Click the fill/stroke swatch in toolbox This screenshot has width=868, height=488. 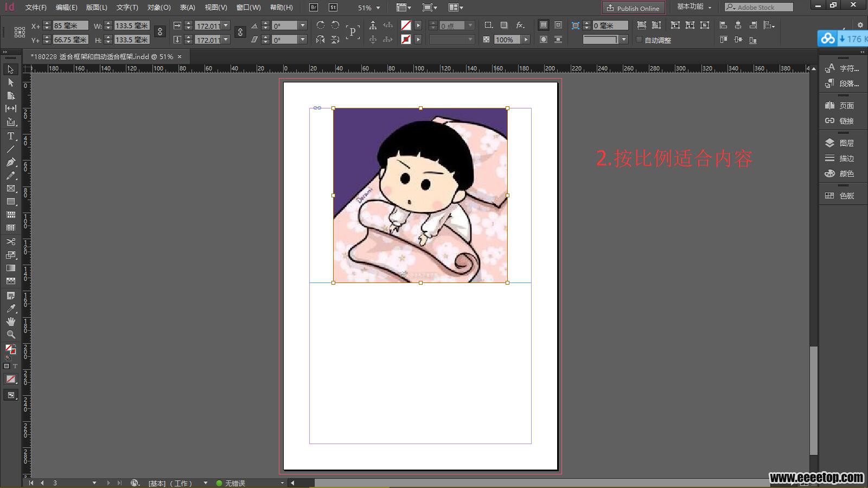(x=10, y=349)
